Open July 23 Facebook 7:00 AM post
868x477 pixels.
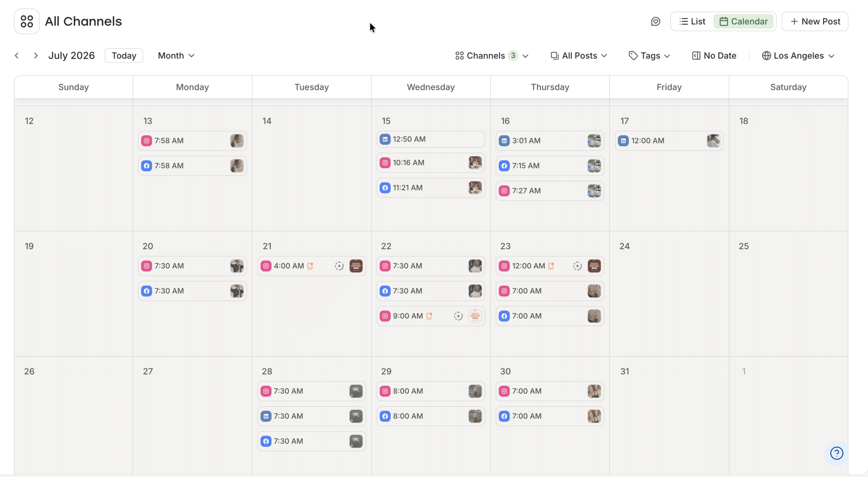(550, 316)
